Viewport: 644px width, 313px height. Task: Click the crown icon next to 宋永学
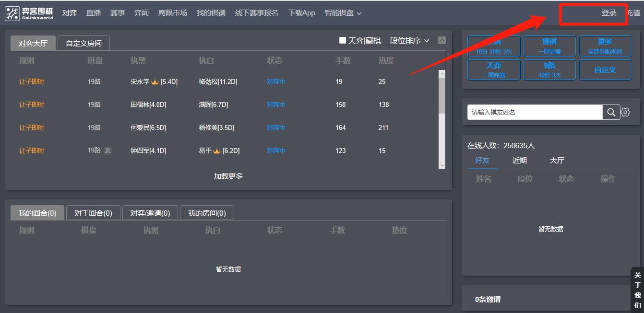pos(155,82)
